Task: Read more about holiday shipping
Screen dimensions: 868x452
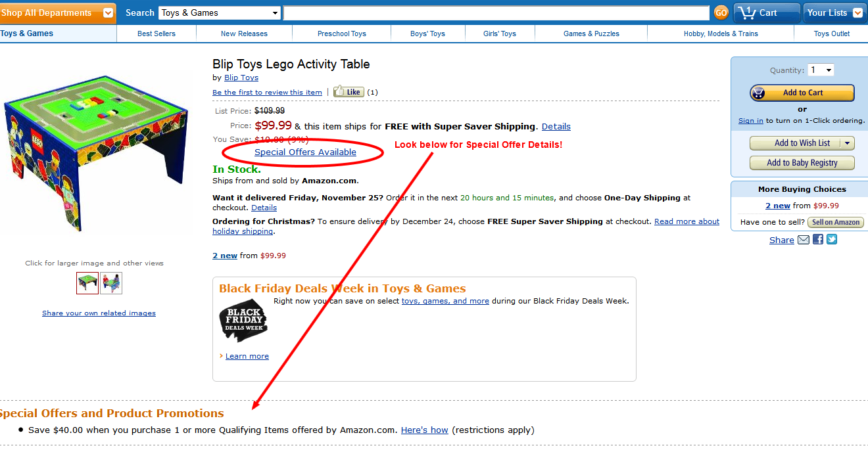Action: [x=466, y=226]
